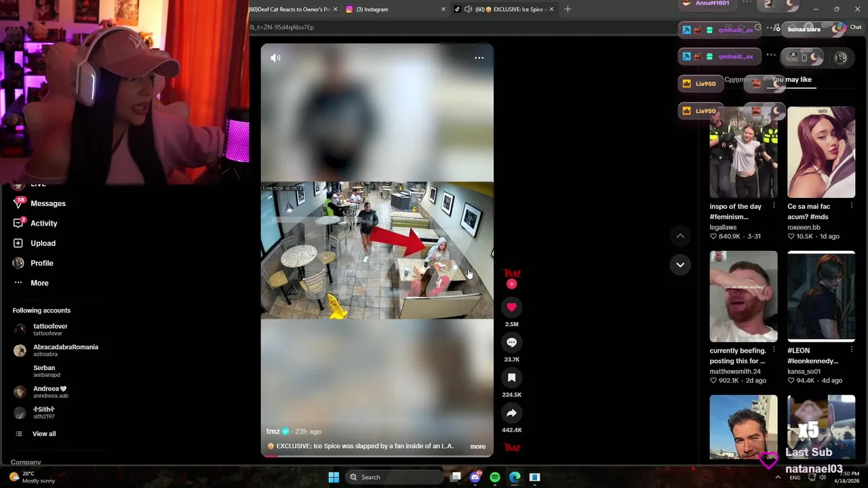Open 'inspo of the day #feminism' thumbnail
Viewport: 868px width, 488px height.
pyautogui.click(x=743, y=152)
